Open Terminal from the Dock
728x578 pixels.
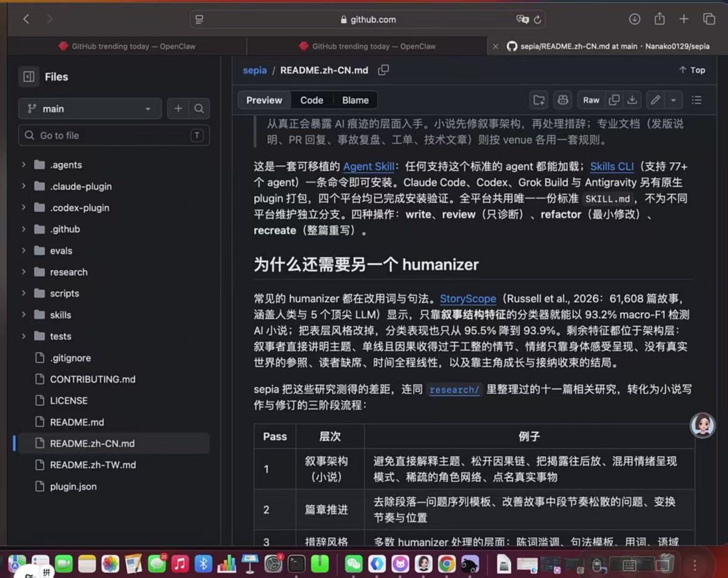pyautogui.click(x=297, y=563)
